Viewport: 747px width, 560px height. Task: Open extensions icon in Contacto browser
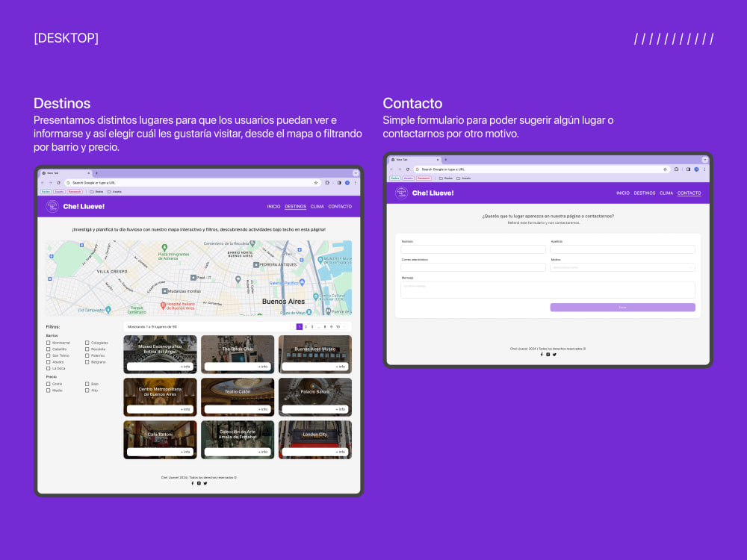pos(677,169)
